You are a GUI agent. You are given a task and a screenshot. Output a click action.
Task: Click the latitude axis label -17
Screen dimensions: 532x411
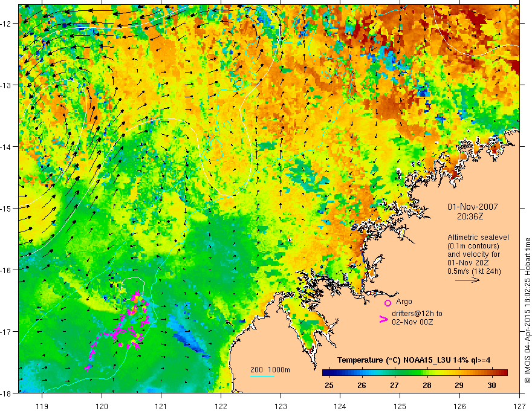tap(6, 332)
